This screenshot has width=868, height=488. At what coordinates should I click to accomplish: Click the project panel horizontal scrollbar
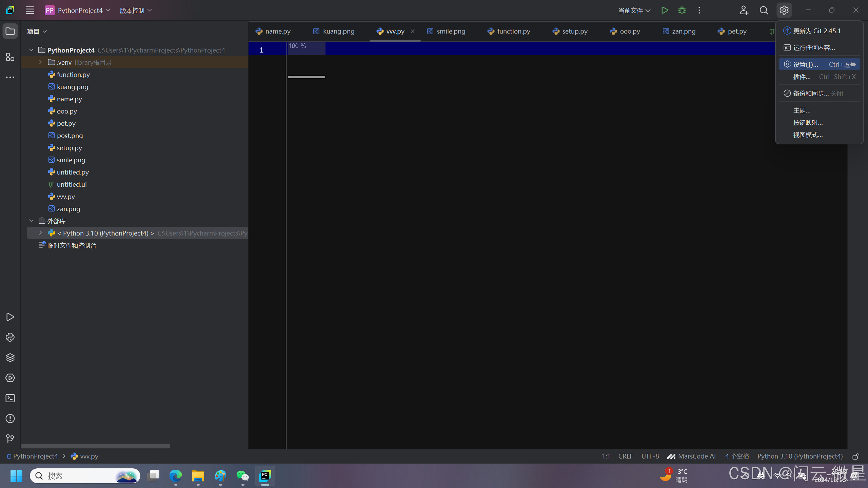pos(95,446)
